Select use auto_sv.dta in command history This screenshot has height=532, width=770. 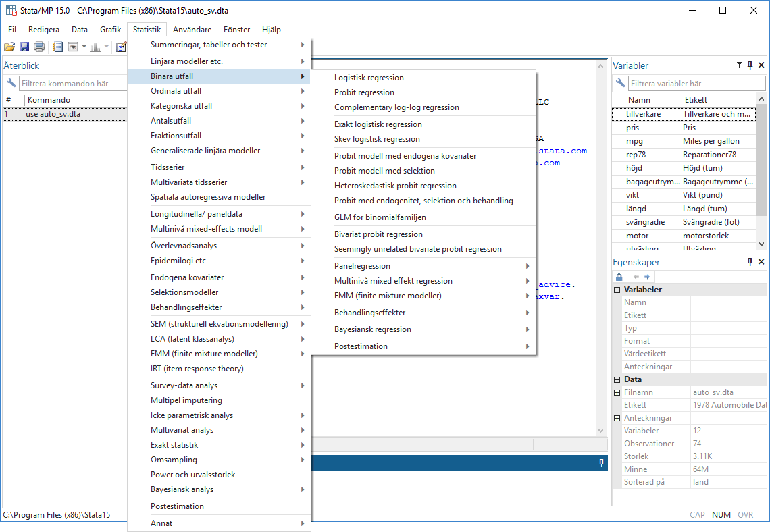(x=64, y=114)
